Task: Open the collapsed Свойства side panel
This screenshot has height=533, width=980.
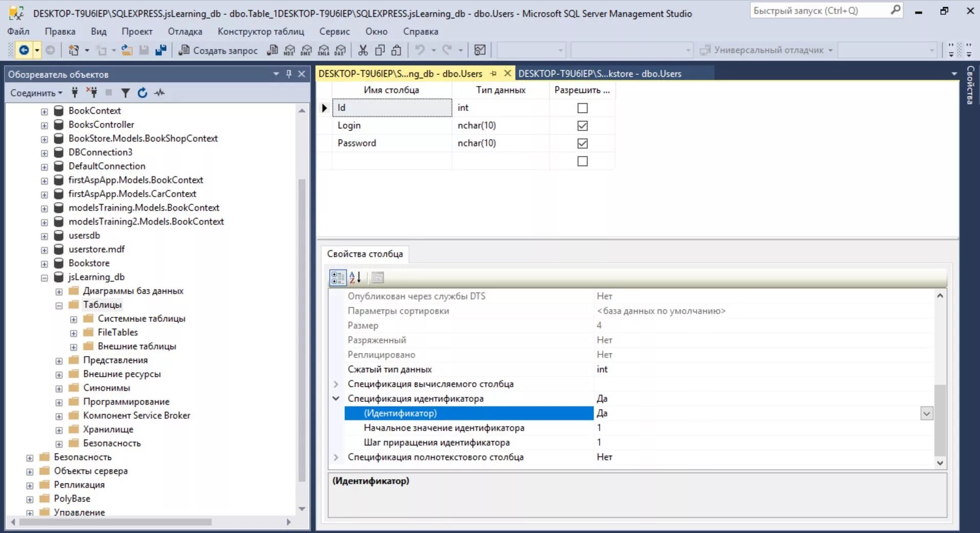Action: point(970,85)
